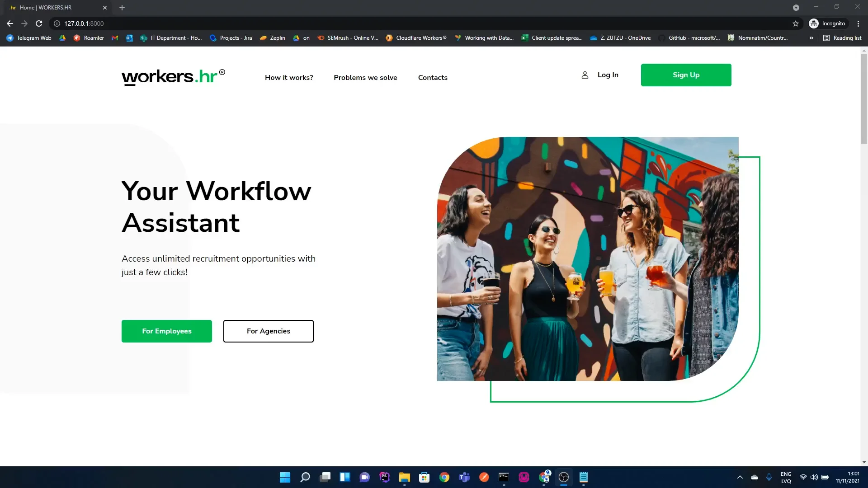Reload the page in the browser toolbar
Viewport: 868px width, 488px height.
point(39,23)
